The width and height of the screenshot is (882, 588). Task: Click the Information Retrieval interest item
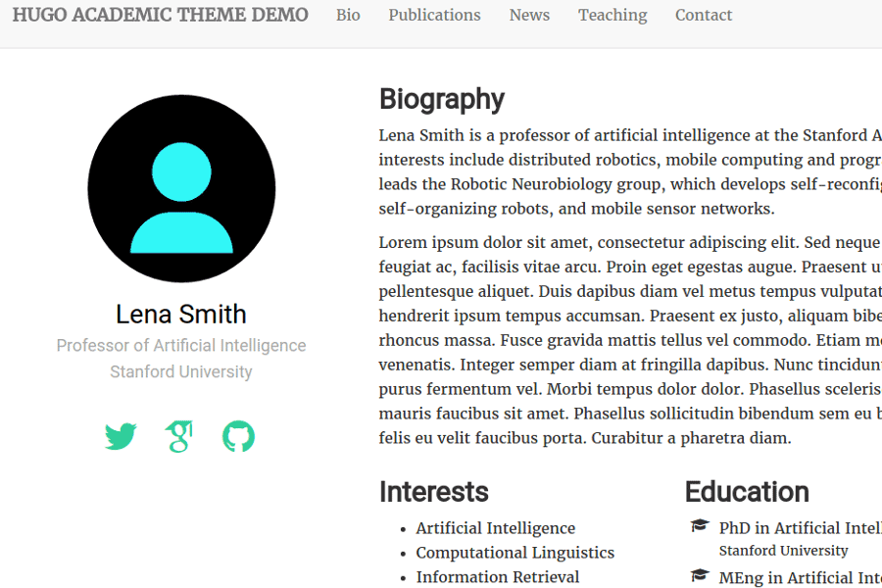[498, 577]
